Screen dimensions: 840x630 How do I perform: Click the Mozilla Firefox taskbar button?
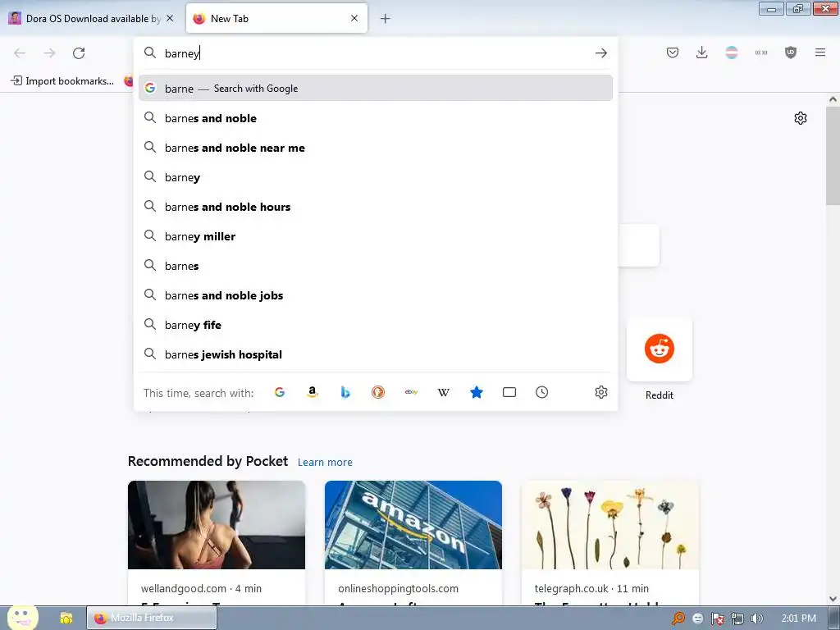click(152, 618)
